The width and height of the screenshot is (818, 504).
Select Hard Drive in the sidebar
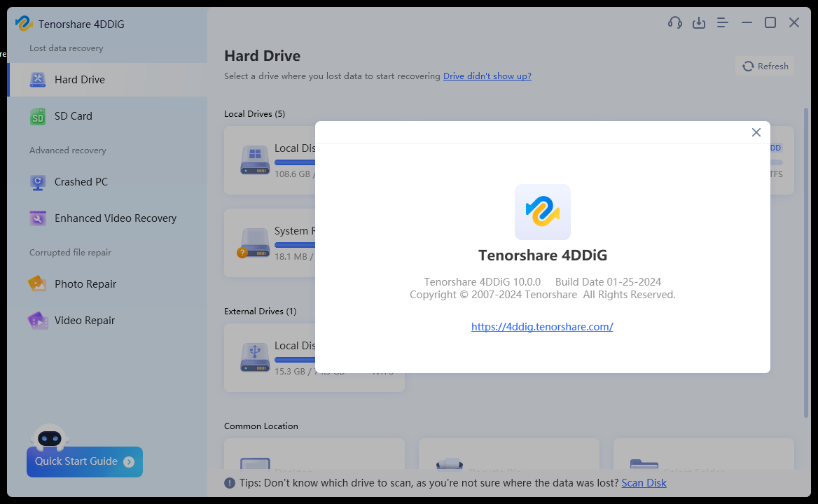[108, 80]
